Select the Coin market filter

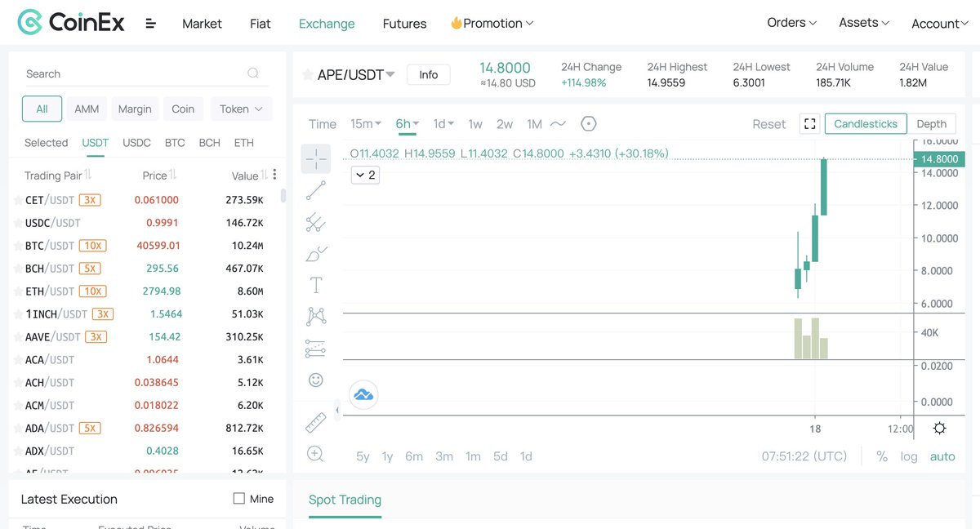(183, 109)
